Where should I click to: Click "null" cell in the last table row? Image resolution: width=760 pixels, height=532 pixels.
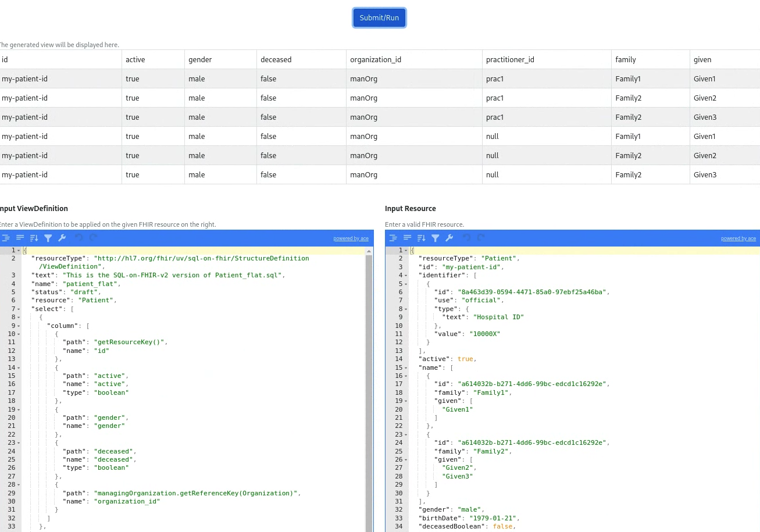click(547, 174)
